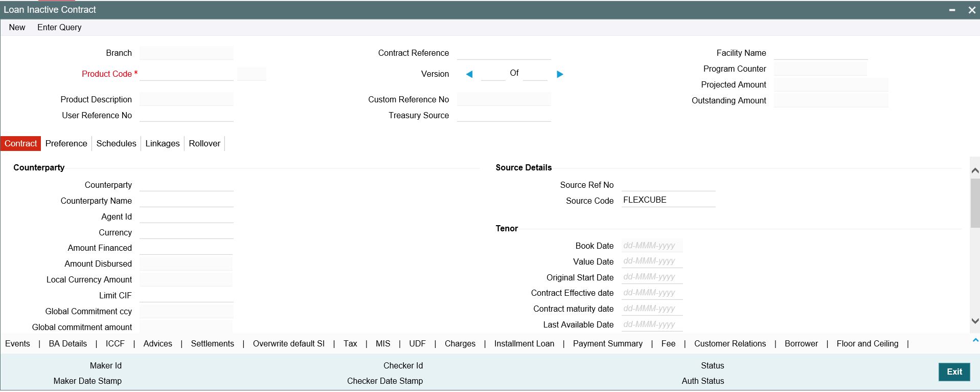
Task: Click the Last Available Date field
Action: [652, 324]
